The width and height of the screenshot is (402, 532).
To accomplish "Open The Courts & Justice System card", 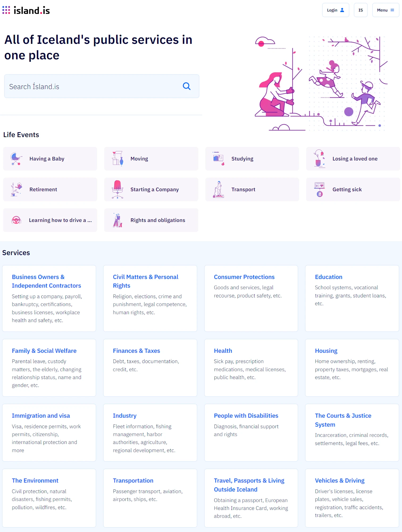I will (352, 433).
